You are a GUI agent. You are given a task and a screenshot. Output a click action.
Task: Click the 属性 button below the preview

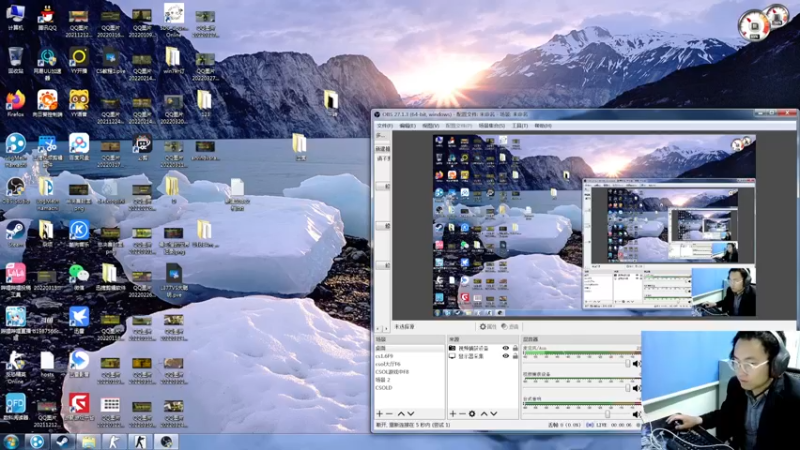coord(488,327)
